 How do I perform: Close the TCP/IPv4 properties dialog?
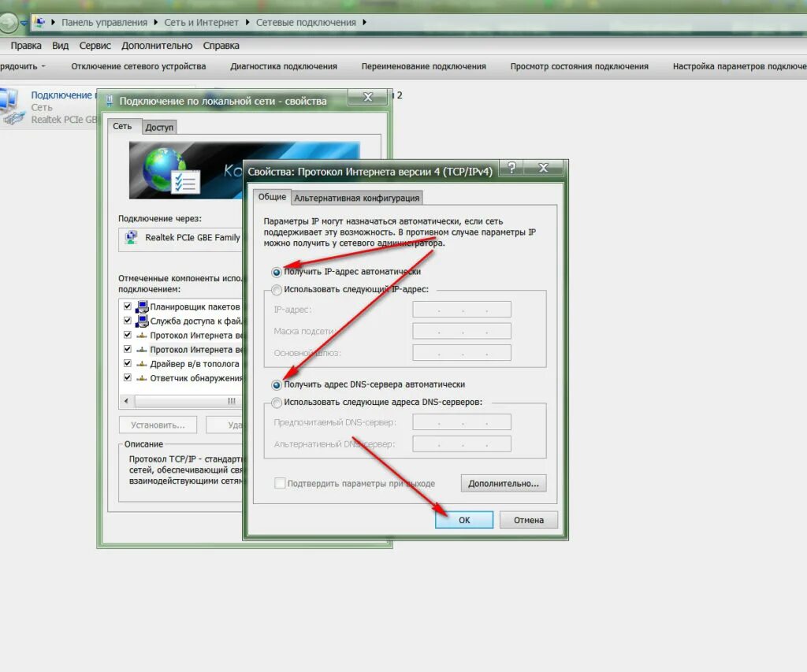(544, 168)
